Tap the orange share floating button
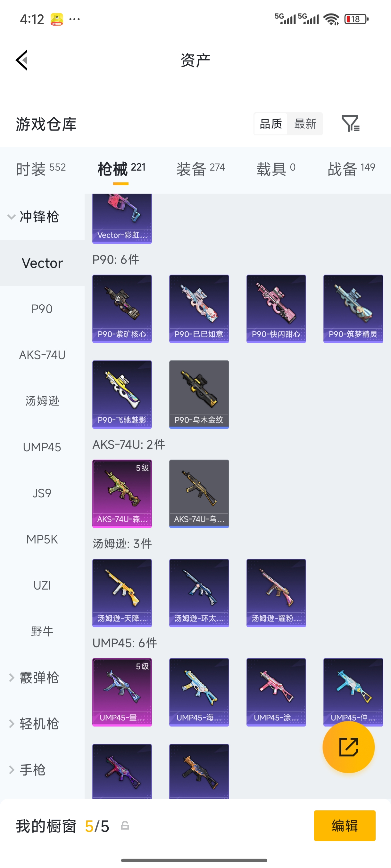The height and width of the screenshot is (868, 391). tap(348, 747)
